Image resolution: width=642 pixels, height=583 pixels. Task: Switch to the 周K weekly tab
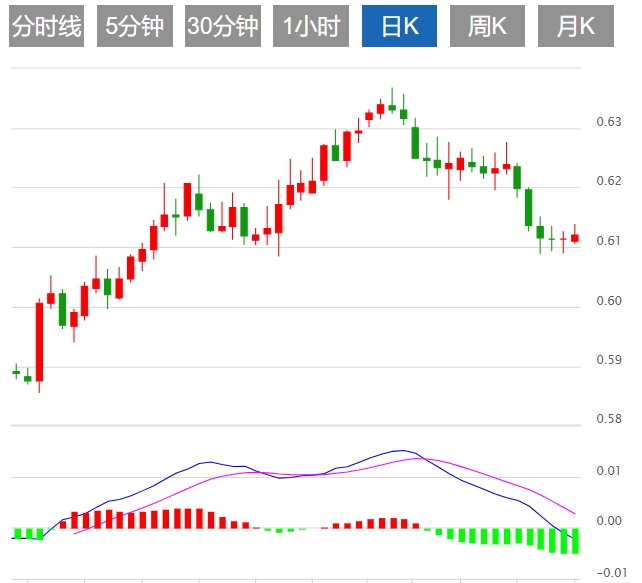(487, 26)
